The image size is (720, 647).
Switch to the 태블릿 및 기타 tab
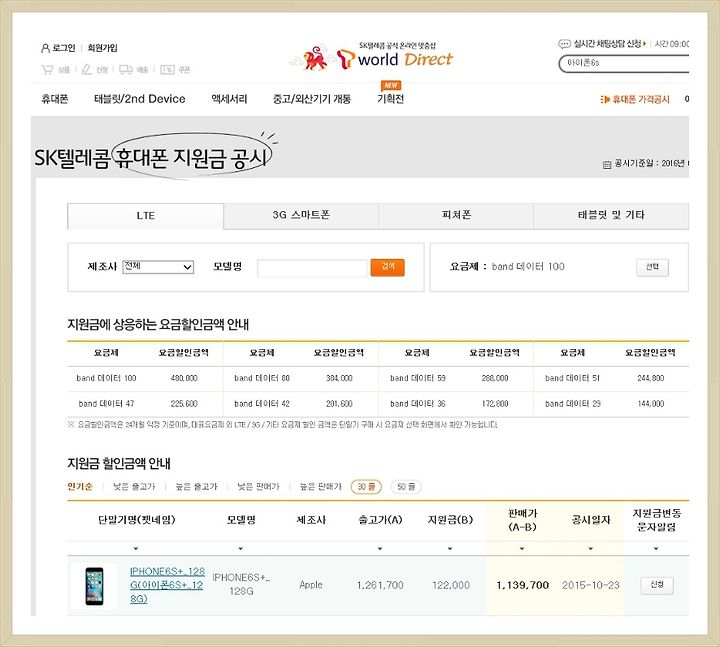pos(611,215)
